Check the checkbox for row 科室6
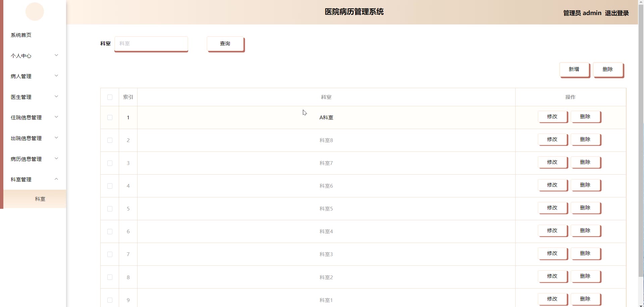This screenshot has height=307, width=644. click(110, 186)
